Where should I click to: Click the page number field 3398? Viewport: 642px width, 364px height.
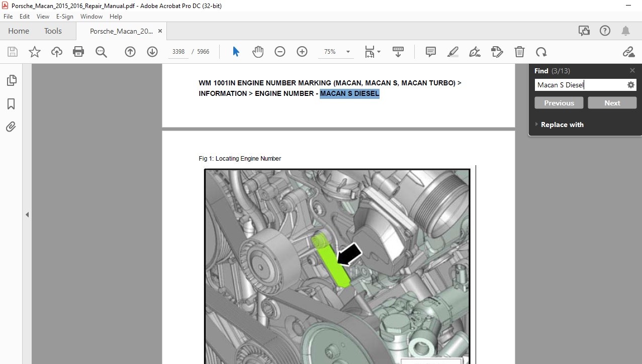click(x=178, y=52)
